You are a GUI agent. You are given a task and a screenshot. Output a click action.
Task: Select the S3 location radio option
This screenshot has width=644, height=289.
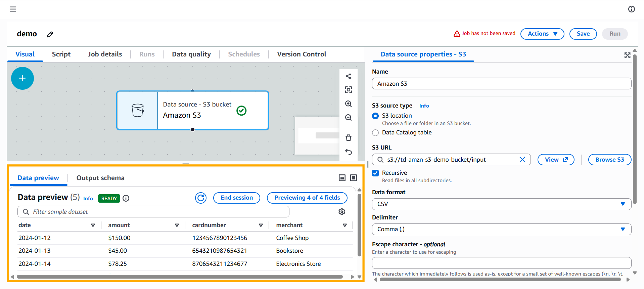pos(375,116)
